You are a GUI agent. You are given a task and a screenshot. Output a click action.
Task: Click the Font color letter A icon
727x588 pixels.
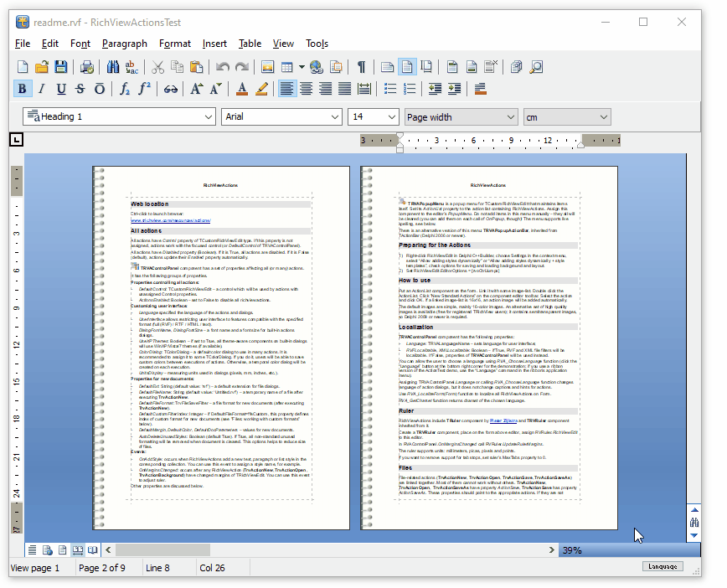[242, 89]
